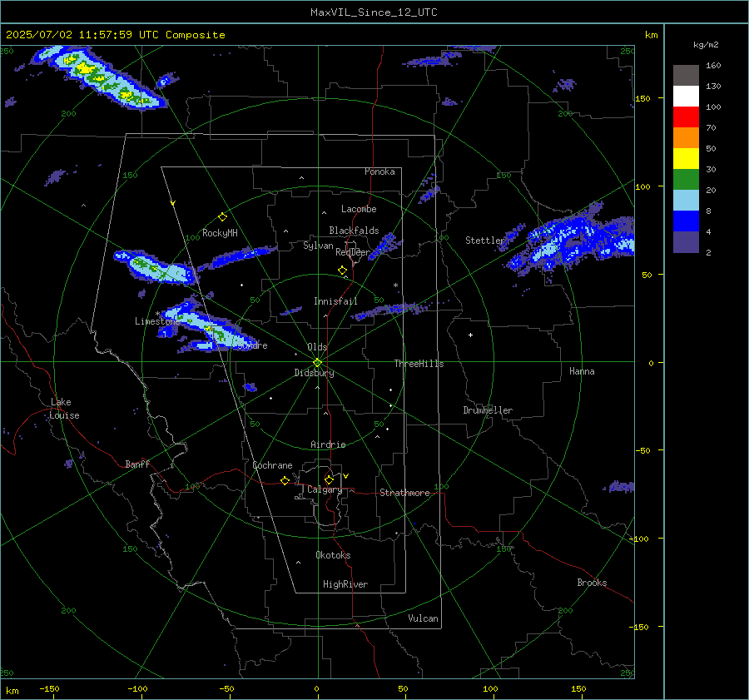Click the yellow diamond marker south of RedDeer
Viewport: 749px width, 700px height.
tap(343, 271)
